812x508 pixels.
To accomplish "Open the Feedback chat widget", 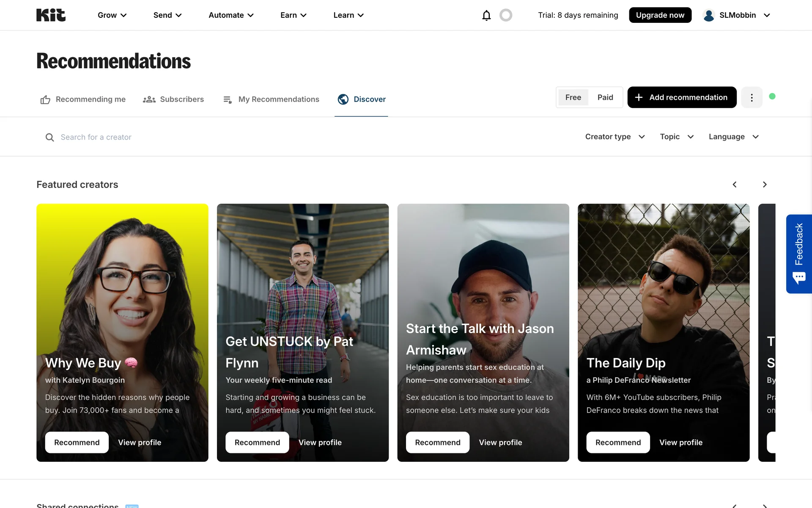I will click(799, 254).
